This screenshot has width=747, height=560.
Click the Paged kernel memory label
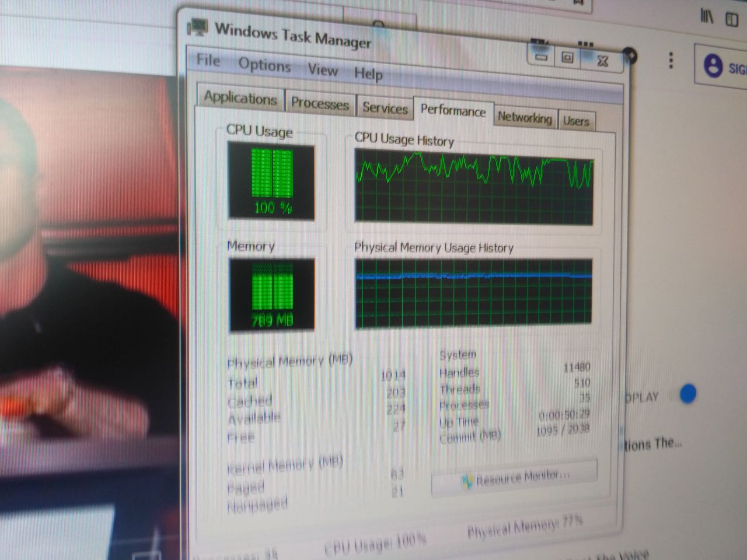tap(246, 488)
